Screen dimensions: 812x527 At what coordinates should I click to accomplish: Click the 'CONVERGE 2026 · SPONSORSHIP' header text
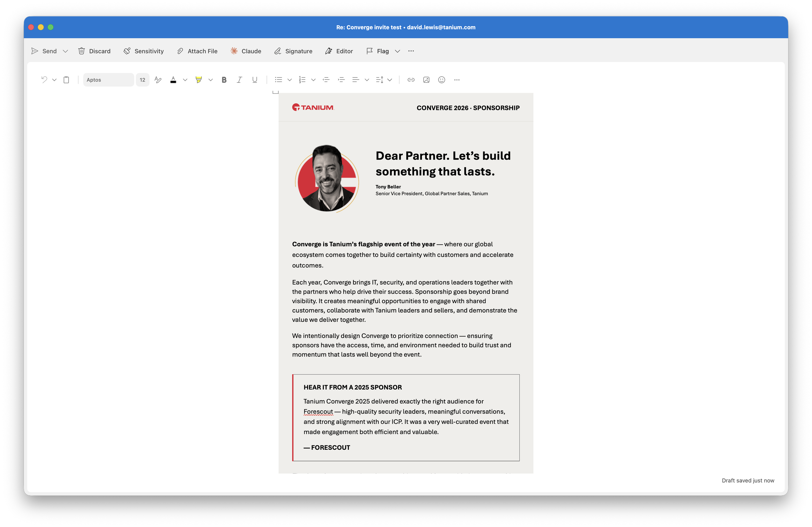click(468, 108)
